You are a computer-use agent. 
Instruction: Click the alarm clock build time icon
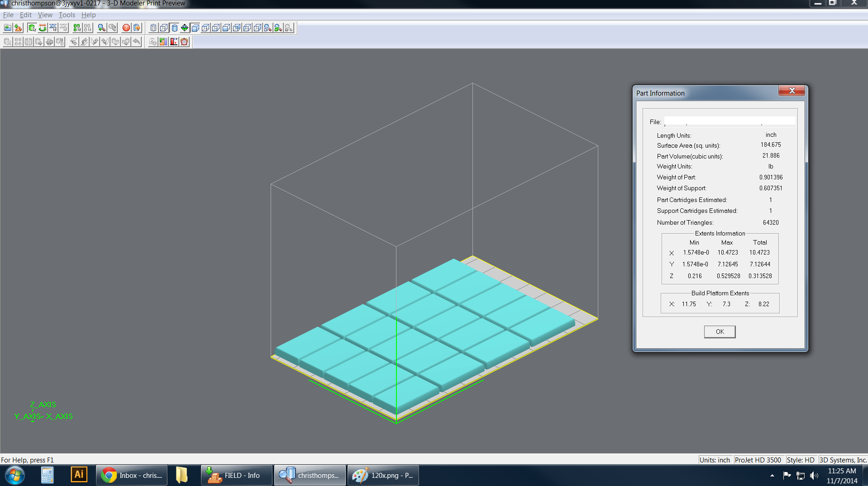click(x=184, y=42)
